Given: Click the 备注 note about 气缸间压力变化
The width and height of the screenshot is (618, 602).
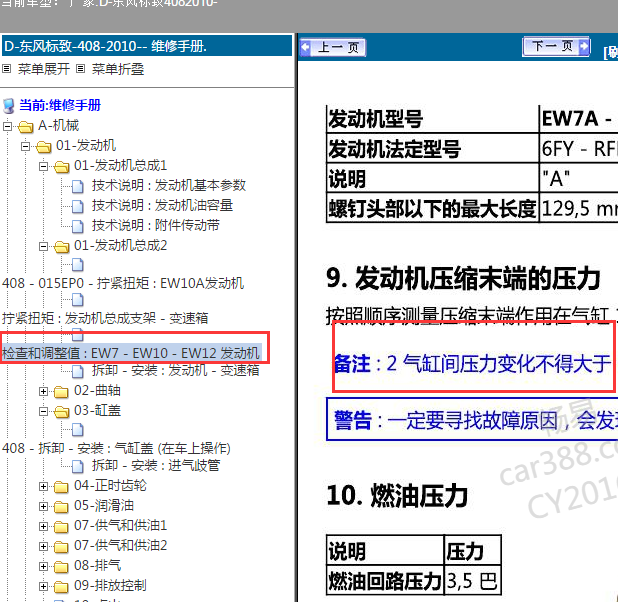Looking at the screenshot, I should tap(472, 363).
